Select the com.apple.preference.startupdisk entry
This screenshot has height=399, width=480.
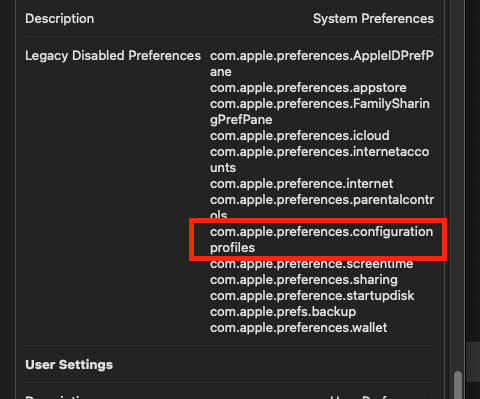[x=312, y=296]
